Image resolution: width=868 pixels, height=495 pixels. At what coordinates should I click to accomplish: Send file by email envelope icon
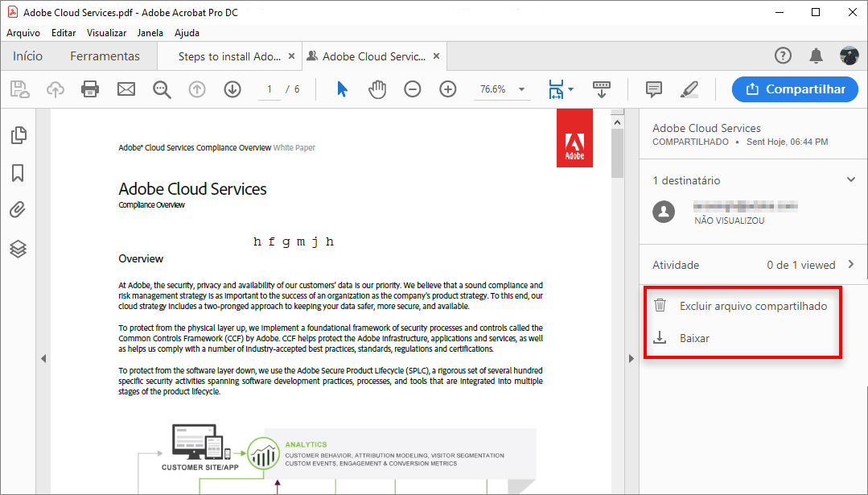click(x=126, y=89)
